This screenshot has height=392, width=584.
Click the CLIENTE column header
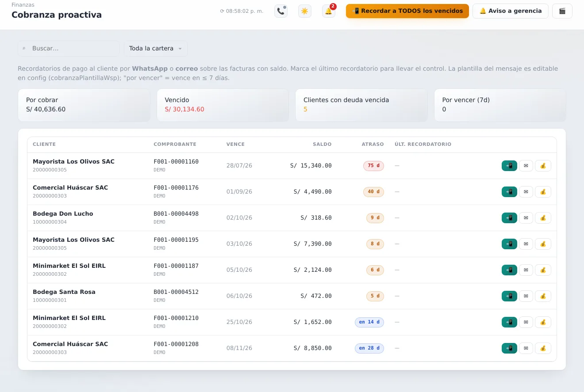(44, 145)
